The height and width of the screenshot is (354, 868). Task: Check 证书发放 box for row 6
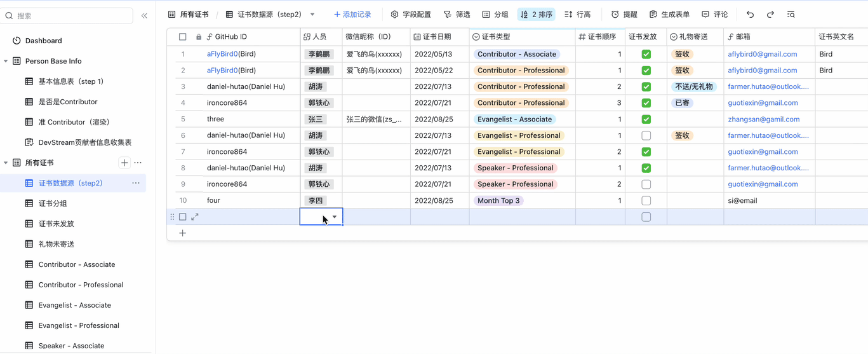(646, 135)
